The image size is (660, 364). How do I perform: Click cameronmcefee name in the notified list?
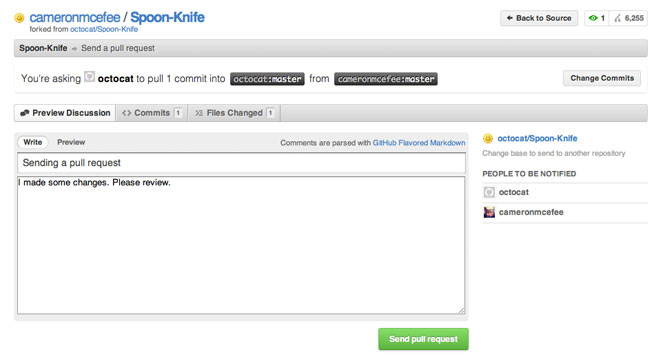point(531,212)
